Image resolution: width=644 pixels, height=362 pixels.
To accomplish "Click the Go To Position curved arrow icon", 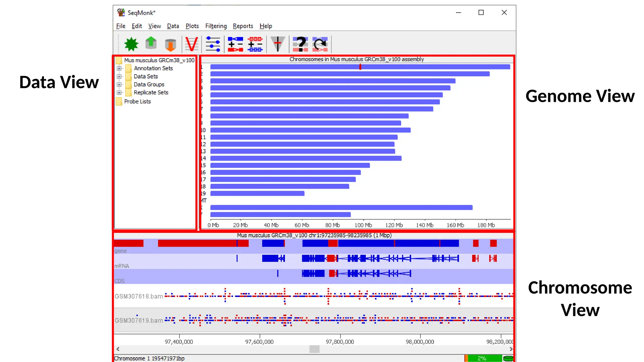I will 320,44.
